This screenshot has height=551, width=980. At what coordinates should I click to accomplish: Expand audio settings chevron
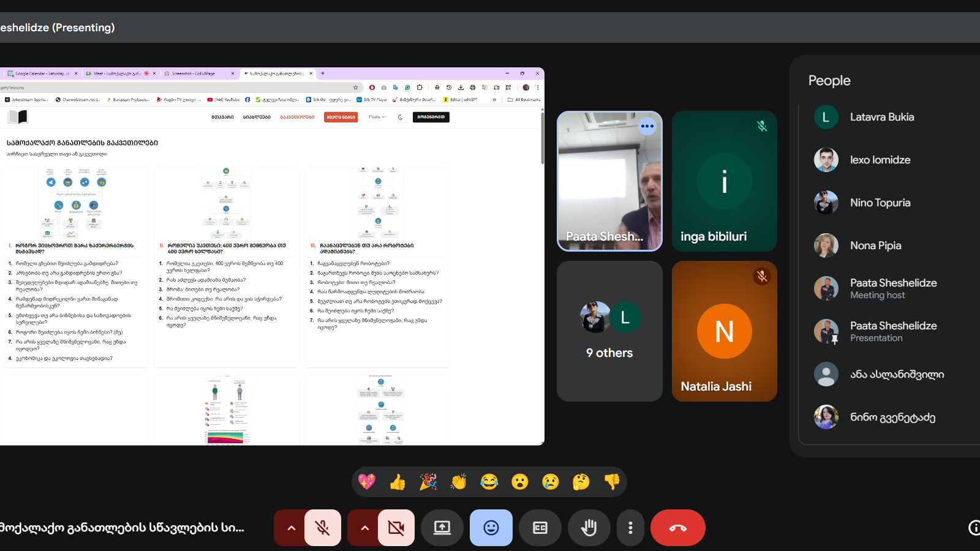(292, 528)
